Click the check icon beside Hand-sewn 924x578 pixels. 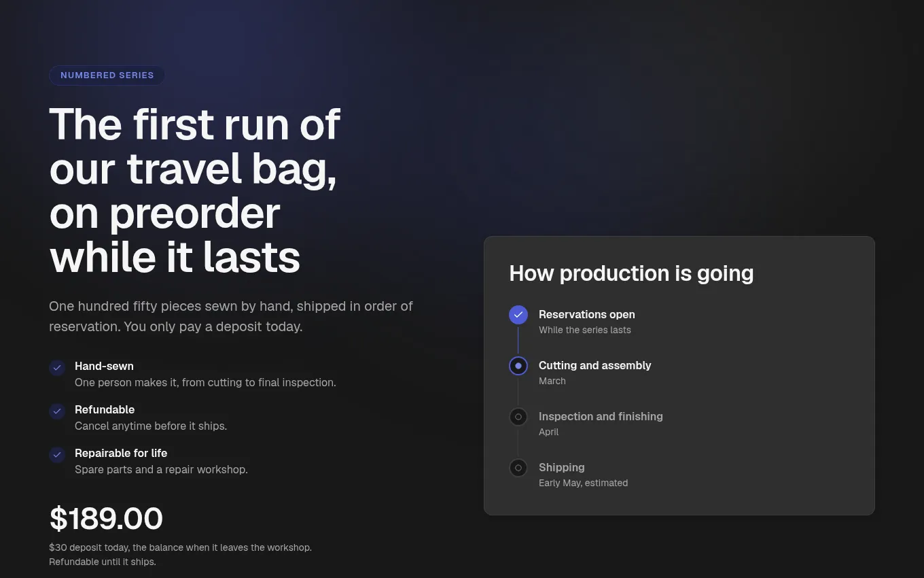click(57, 368)
